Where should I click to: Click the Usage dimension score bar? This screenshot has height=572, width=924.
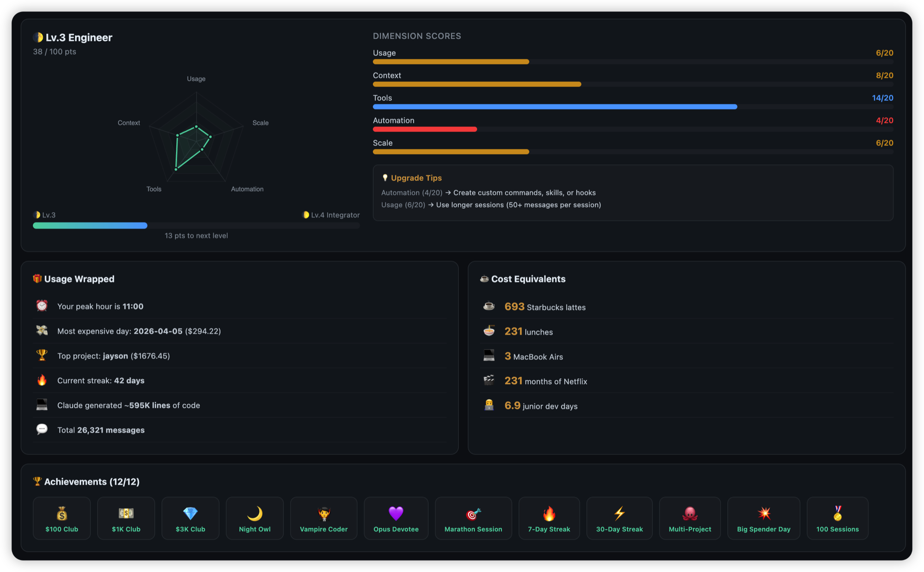click(x=633, y=62)
